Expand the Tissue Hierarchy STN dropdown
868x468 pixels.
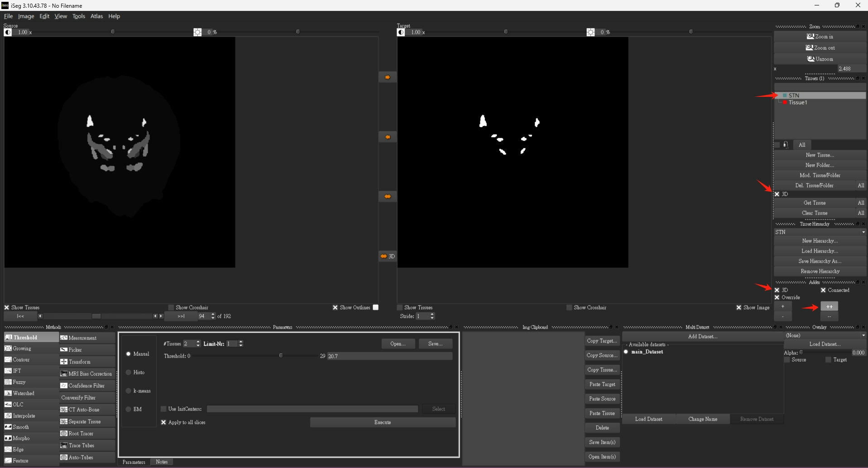pyautogui.click(x=863, y=232)
